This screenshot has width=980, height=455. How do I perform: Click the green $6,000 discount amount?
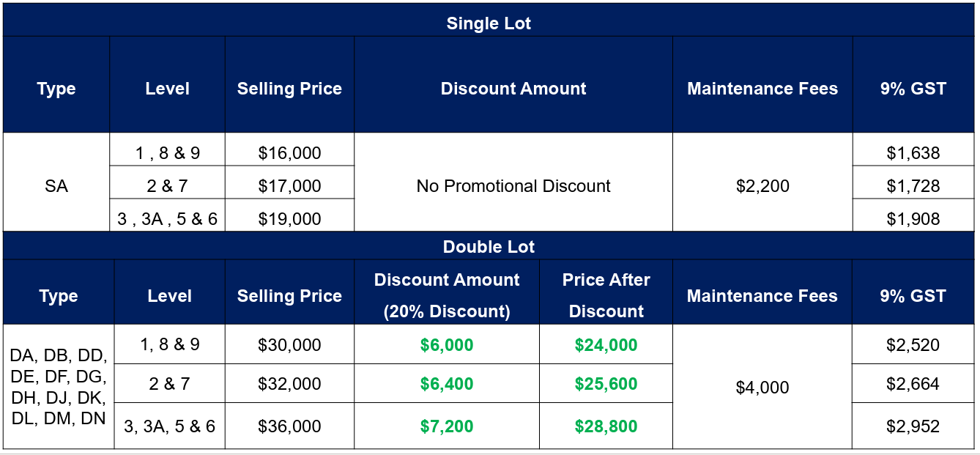click(x=447, y=345)
